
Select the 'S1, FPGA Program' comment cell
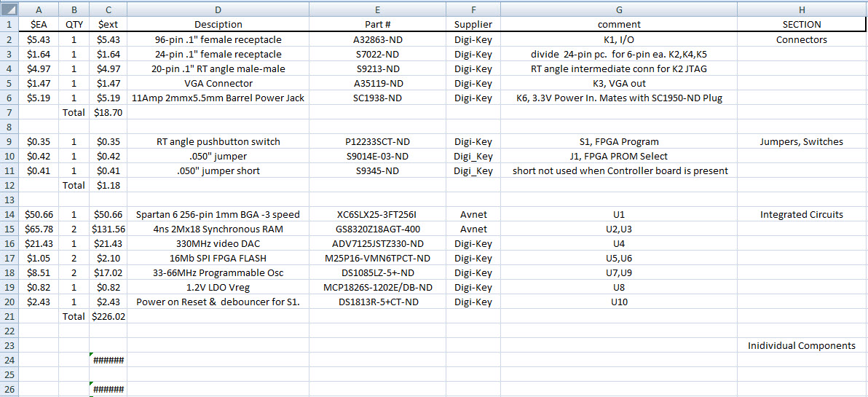tap(618, 141)
